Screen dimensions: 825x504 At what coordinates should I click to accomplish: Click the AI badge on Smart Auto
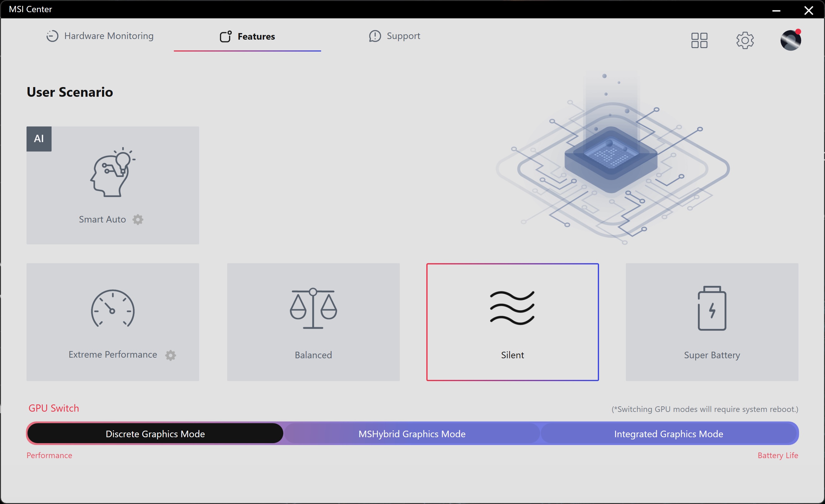pyautogui.click(x=39, y=139)
